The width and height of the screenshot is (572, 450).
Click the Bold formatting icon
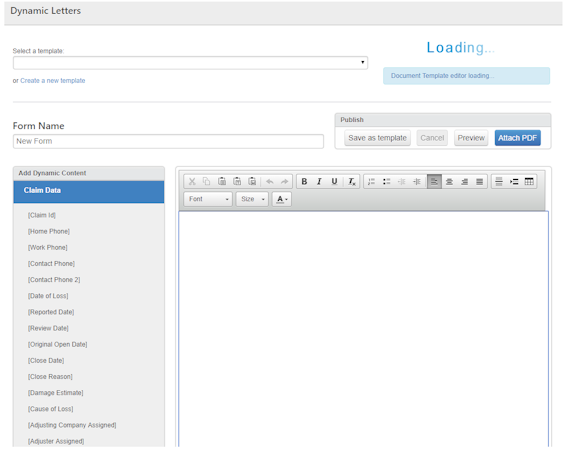pos(304,181)
